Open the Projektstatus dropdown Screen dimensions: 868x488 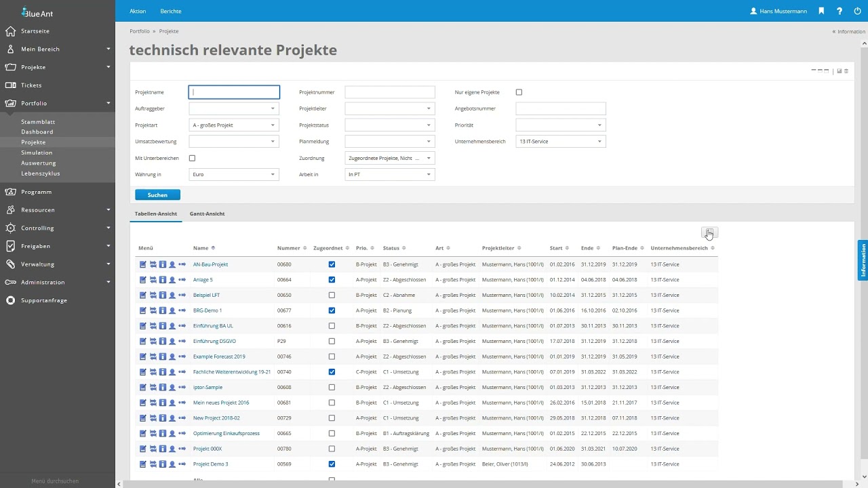point(390,125)
